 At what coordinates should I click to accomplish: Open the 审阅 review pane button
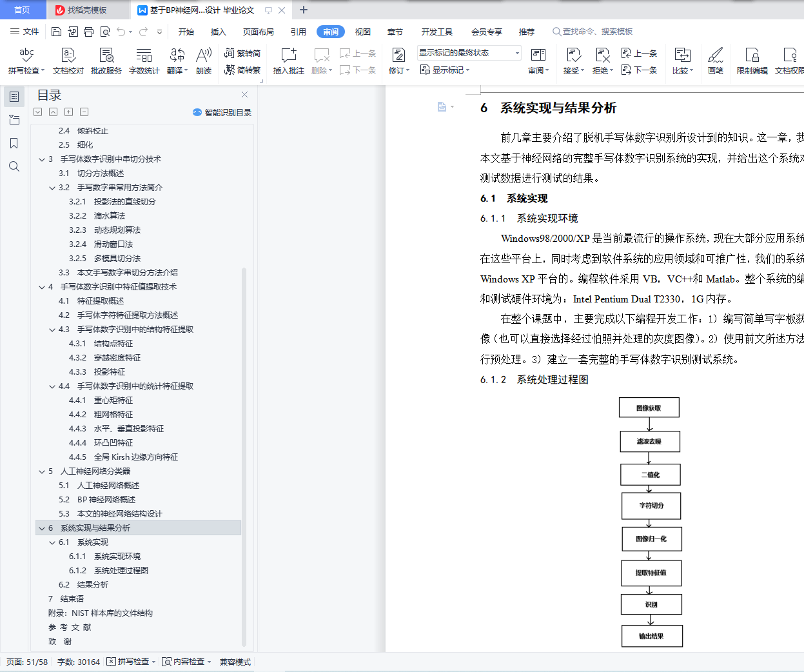[538, 61]
